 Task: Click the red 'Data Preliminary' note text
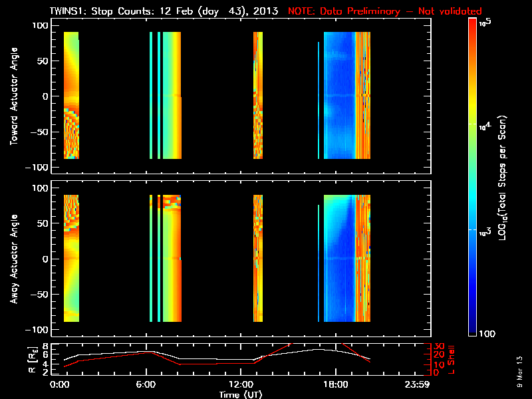[384, 11]
